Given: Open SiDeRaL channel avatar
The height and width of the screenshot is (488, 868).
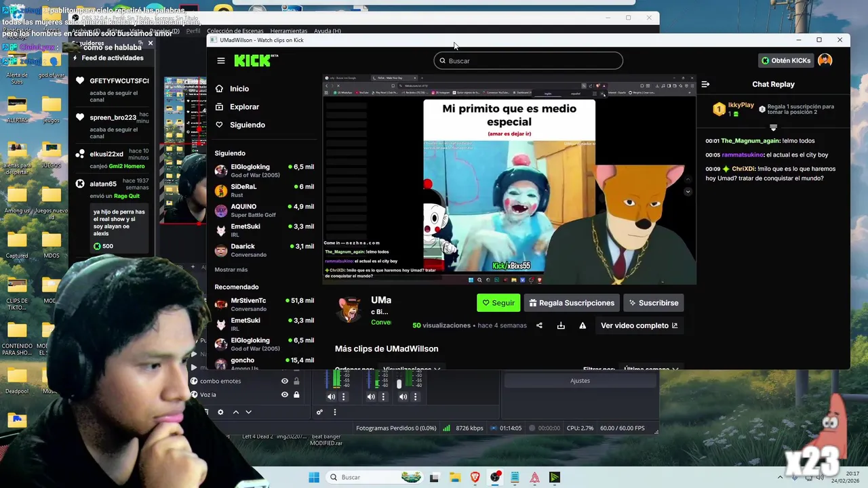Looking at the screenshot, I should [221, 190].
